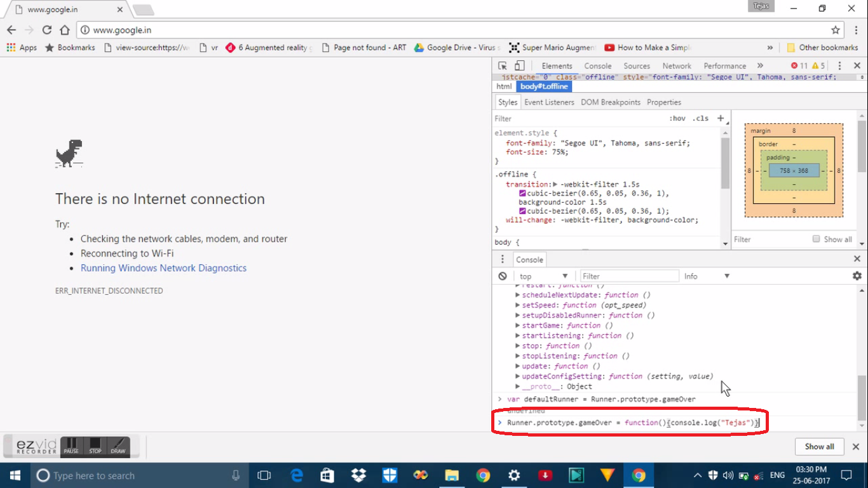Open the notification center icon
The image size is (868, 488).
coord(846,475)
